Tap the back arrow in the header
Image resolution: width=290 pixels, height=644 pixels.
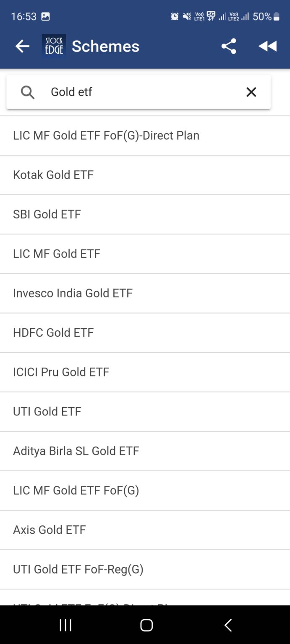(x=22, y=46)
